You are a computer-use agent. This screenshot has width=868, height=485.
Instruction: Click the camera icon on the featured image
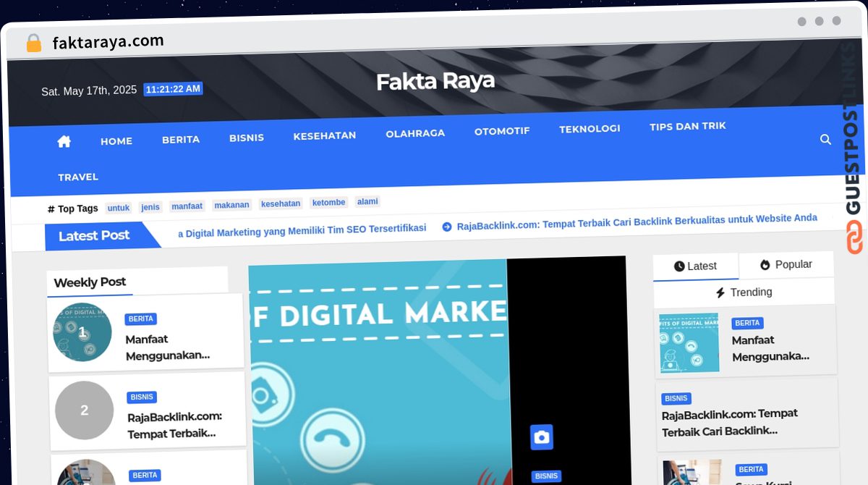tap(541, 437)
